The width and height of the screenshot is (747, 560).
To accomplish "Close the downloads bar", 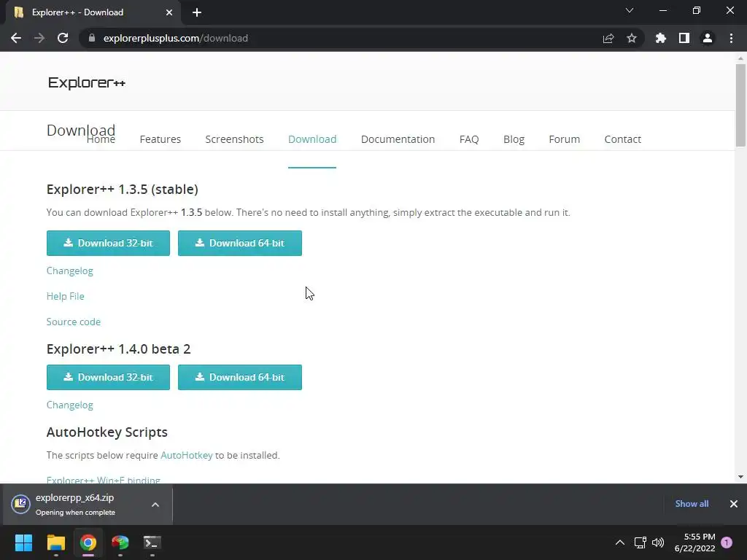I will (734, 504).
